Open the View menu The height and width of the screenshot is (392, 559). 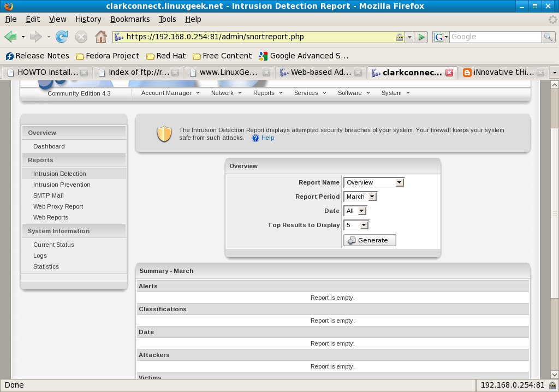[x=57, y=19]
